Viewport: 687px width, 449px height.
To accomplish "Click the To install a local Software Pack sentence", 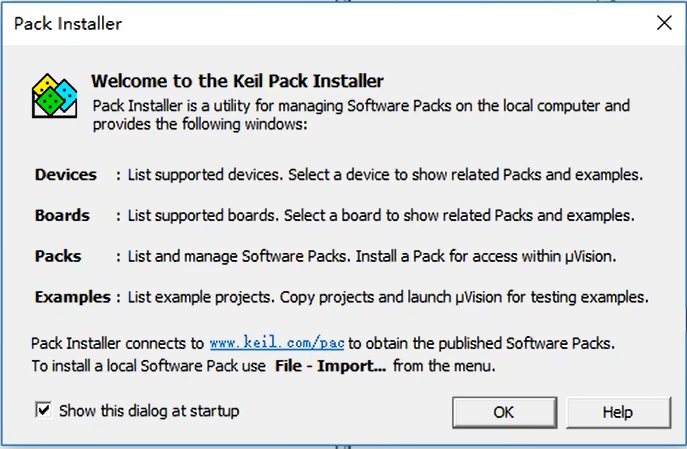I will point(263,366).
